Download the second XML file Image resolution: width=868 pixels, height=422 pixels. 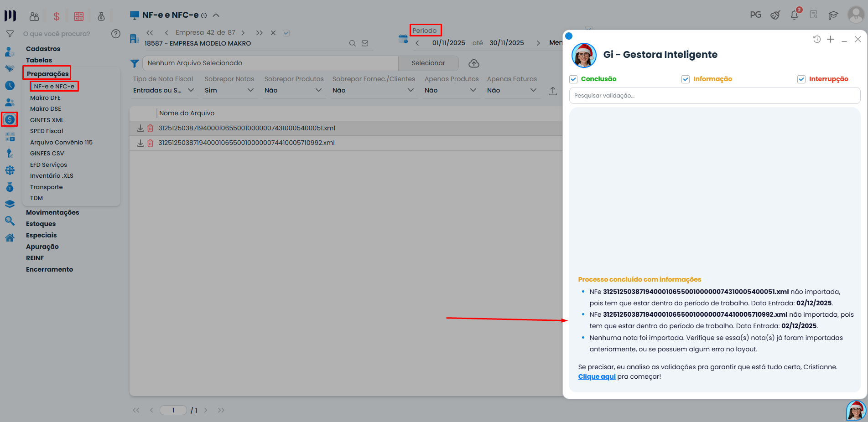[x=140, y=143]
